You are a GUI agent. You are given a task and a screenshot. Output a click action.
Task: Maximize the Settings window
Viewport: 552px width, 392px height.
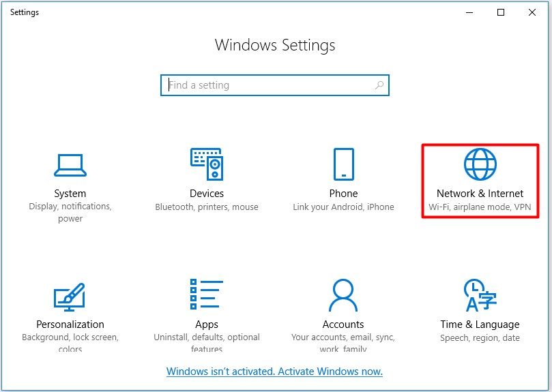(501, 13)
